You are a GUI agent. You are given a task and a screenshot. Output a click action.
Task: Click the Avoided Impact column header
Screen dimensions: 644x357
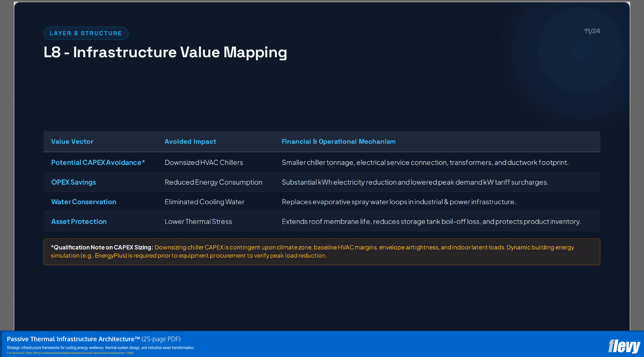[x=190, y=142]
